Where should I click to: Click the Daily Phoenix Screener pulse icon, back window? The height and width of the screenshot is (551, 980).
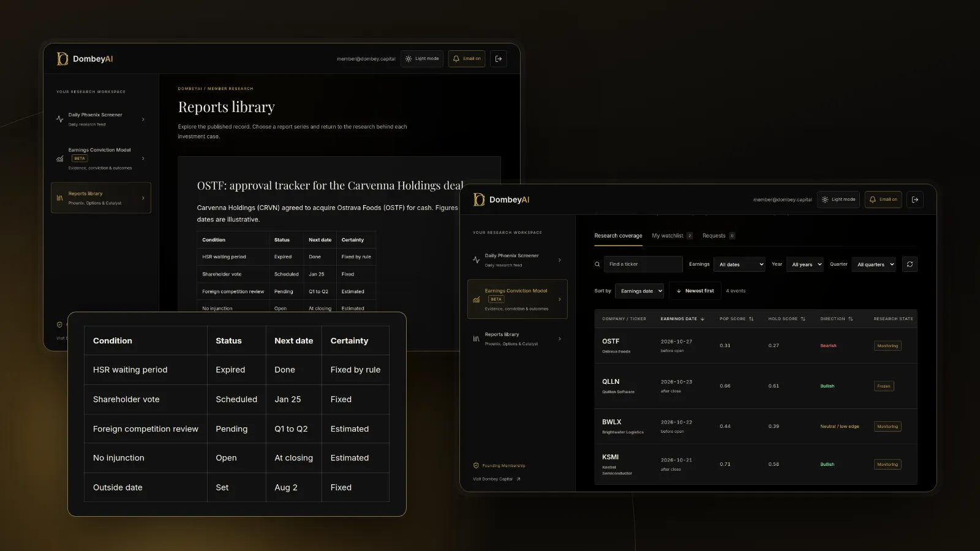(59, 119)
